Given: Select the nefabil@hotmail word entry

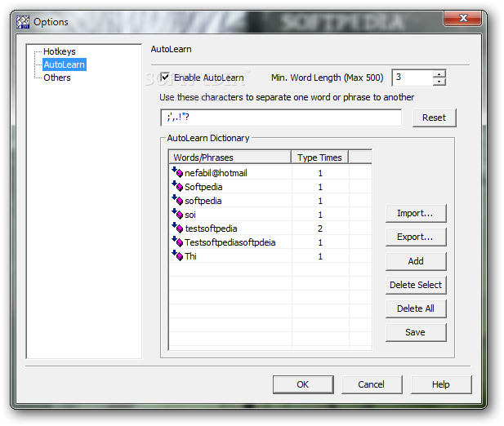Looking at the screenshot, I should (216, 173).
